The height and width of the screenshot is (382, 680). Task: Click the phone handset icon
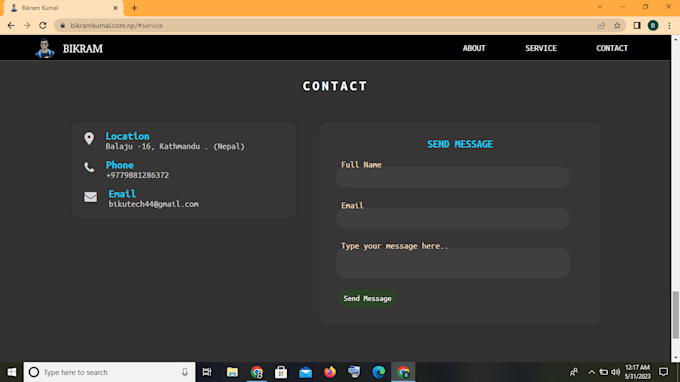point(89,167)
